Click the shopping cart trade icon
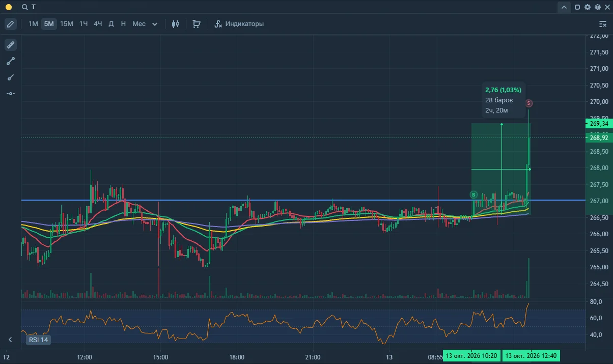The image size is (613, 364). (197, 24)
